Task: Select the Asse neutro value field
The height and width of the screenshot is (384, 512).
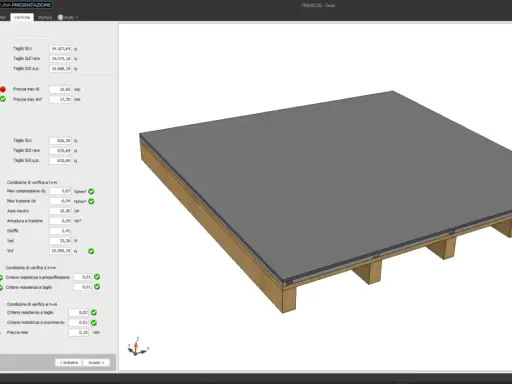Action: [61, 211]
